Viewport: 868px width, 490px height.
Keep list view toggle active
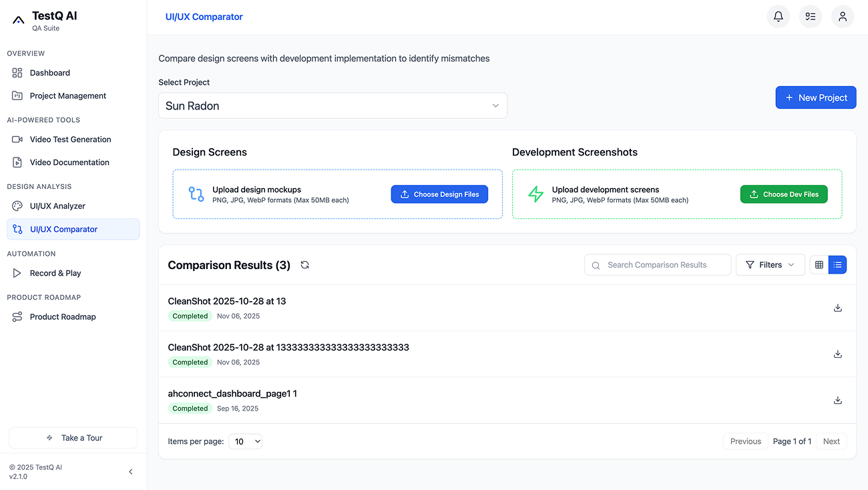(x=837, y=264)
